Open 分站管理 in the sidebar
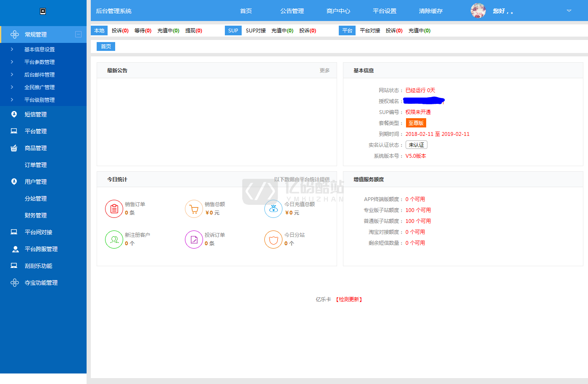Image resolution: width=588 pixels, height=384 pixels. 36,199
